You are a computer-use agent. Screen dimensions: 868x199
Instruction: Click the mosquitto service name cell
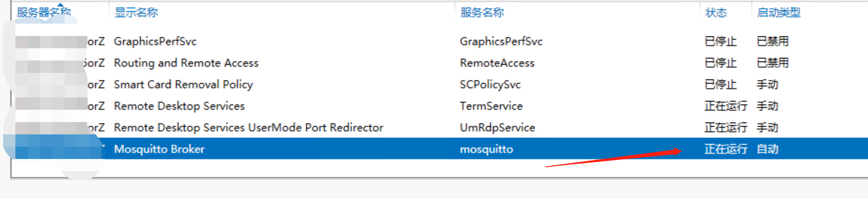point(486,149)
